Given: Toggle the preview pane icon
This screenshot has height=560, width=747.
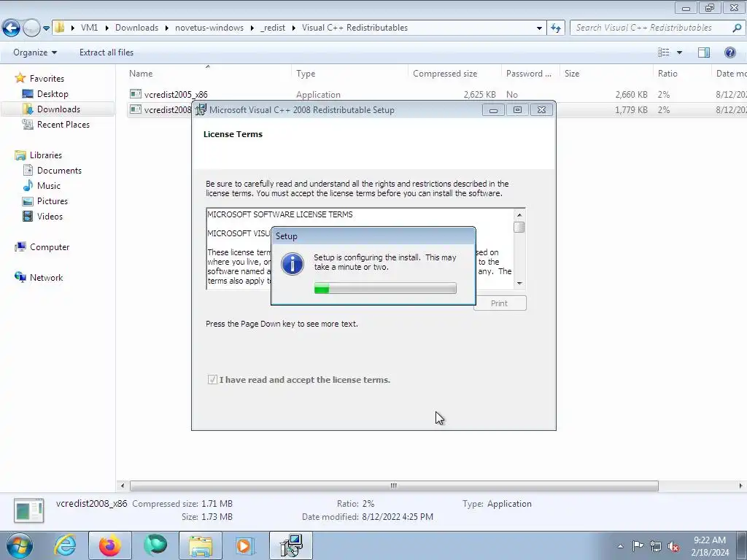Looking at the screenshot, I should (704, 52).
